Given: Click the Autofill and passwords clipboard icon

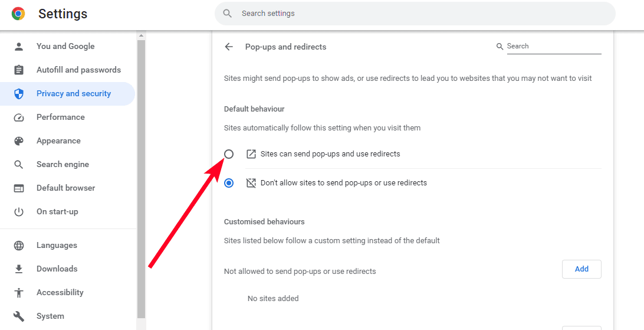Looking at the screenshot, I should (19, 70).
